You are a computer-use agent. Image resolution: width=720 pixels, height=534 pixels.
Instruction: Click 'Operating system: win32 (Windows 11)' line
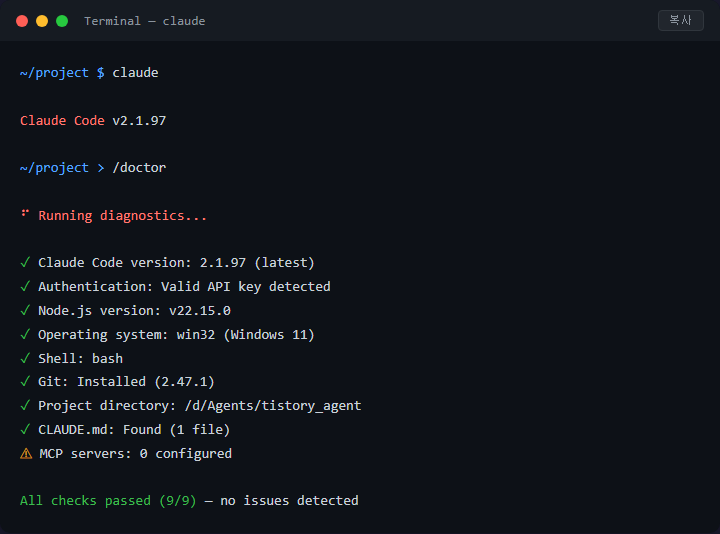[x=176, y=335]
